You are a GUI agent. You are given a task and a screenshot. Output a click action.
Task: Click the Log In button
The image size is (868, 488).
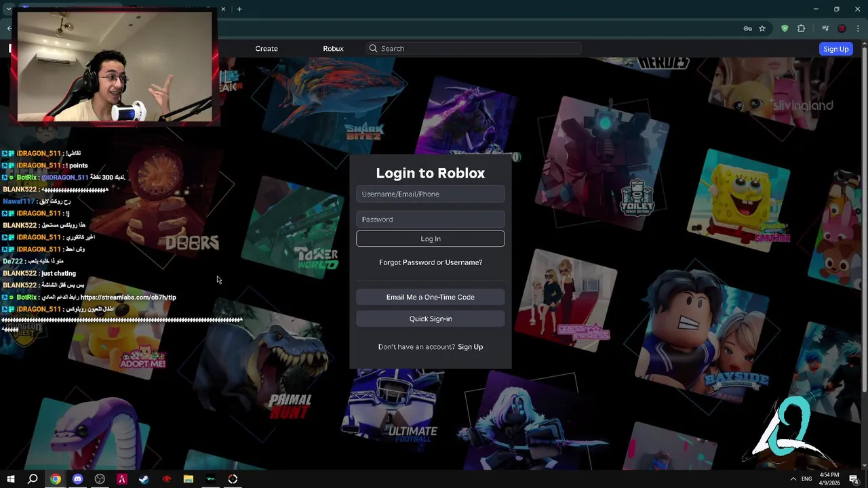point(431,239)
